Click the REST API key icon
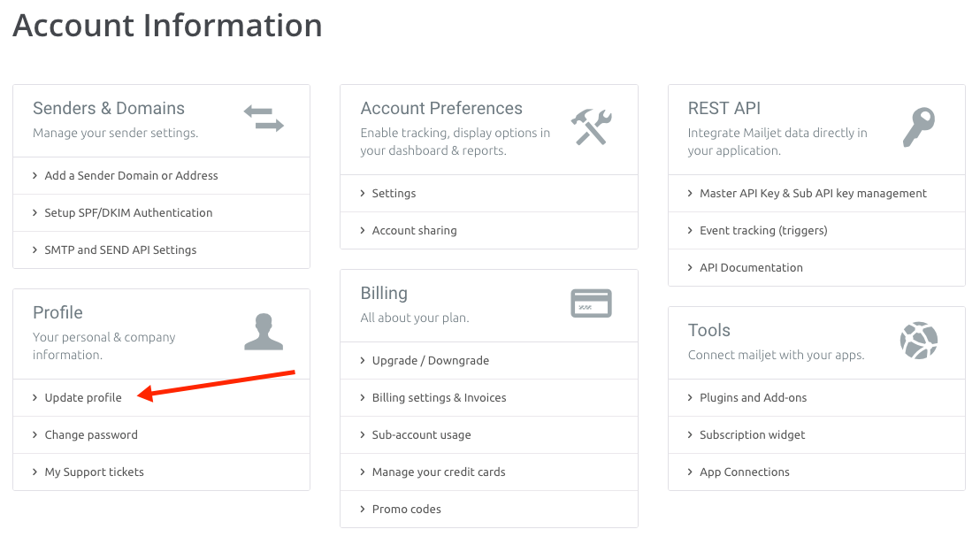 coord(919,127)
